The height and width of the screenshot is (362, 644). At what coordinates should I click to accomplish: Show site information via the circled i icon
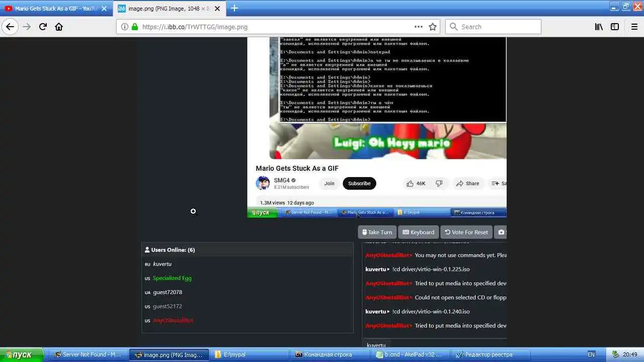125,27
